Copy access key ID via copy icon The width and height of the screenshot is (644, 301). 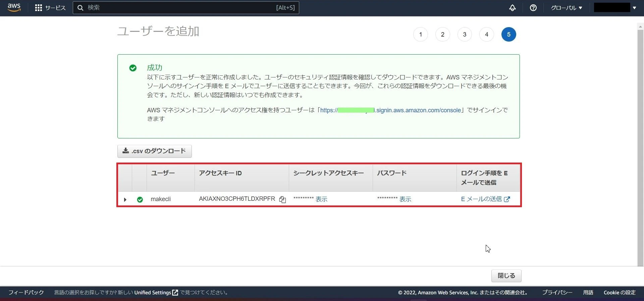tap(282, 199)
